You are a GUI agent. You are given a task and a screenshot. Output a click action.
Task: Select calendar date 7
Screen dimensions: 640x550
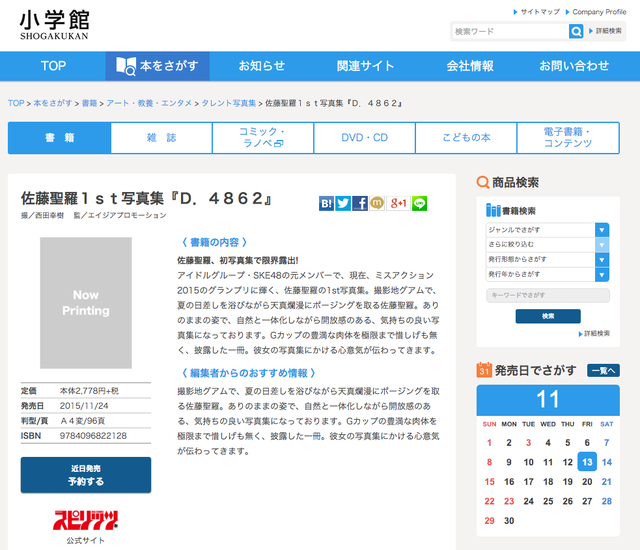(607, 443)
